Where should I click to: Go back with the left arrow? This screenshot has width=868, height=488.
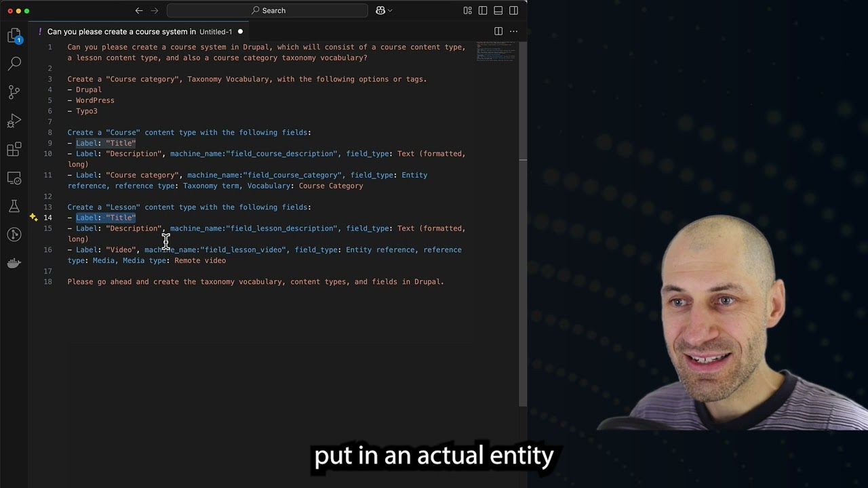[x=139, y=10]
